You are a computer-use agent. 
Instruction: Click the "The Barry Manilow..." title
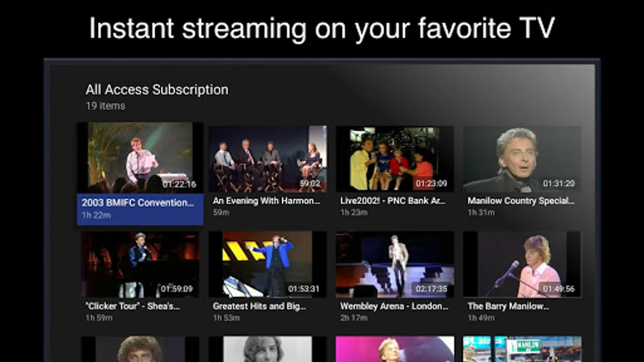click(508, 306)
